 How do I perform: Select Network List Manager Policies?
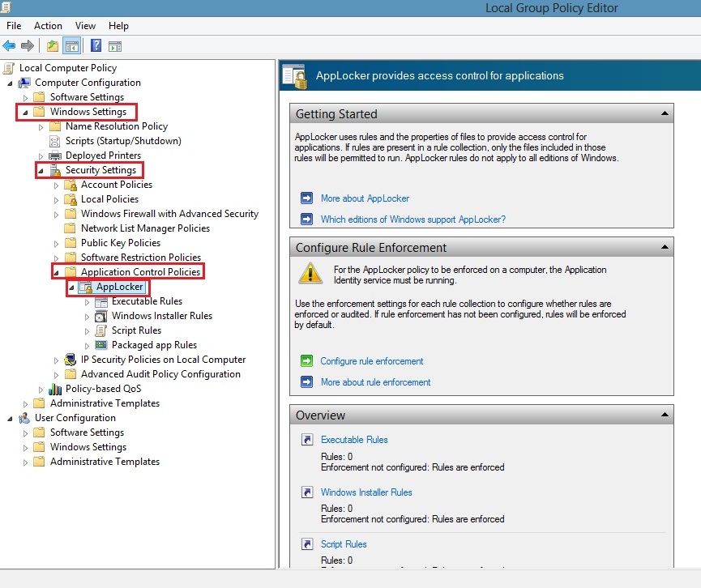pos(145,228)
